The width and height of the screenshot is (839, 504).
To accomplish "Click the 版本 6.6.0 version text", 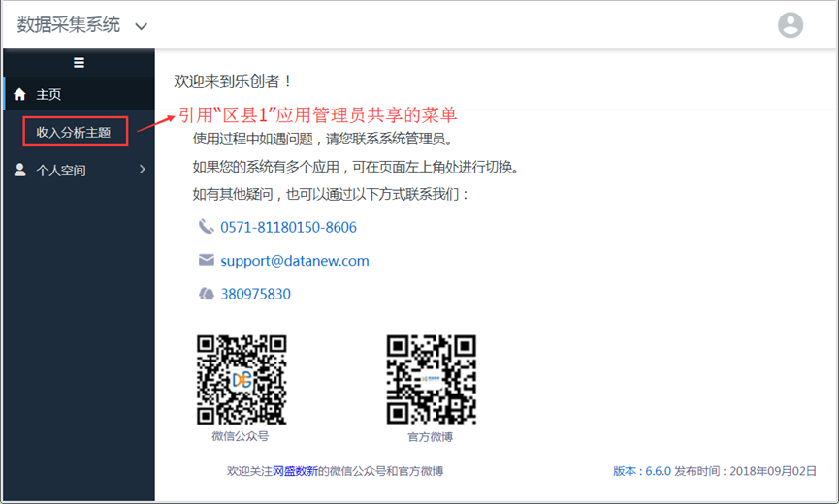I will click(x=640, y=471).
